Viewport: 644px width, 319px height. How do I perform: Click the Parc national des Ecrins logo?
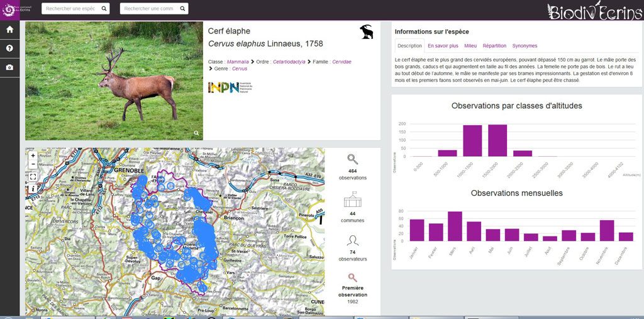point(10,10)
